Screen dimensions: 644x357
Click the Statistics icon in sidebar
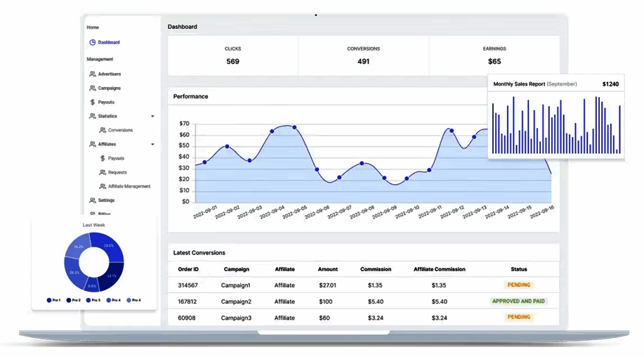click(92, 116)
